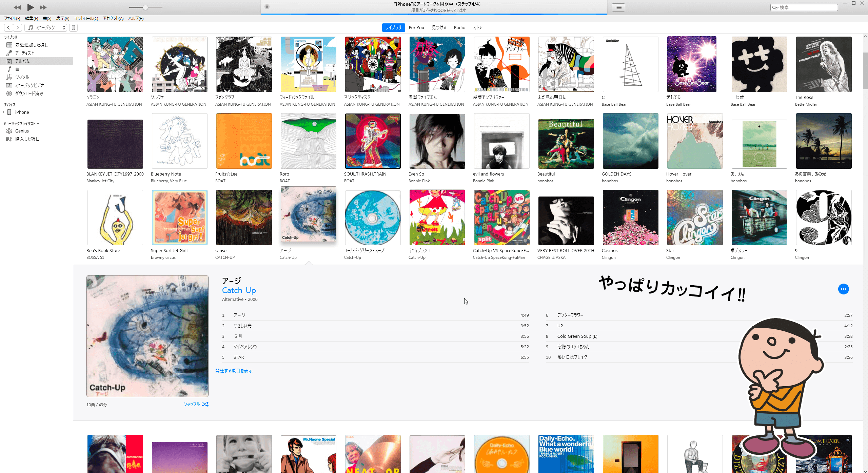Select track 2 やさしい光

375,326
